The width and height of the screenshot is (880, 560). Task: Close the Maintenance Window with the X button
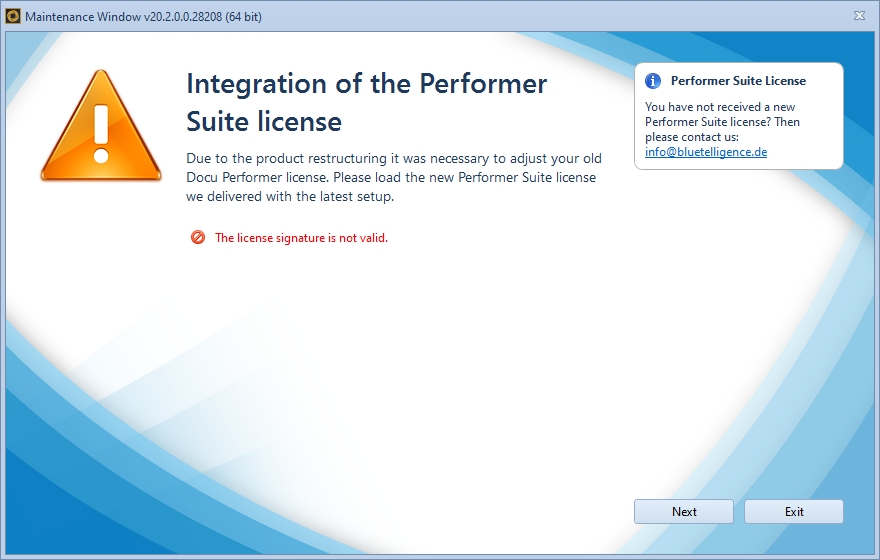pyautogui.click(x=859, y=15)
